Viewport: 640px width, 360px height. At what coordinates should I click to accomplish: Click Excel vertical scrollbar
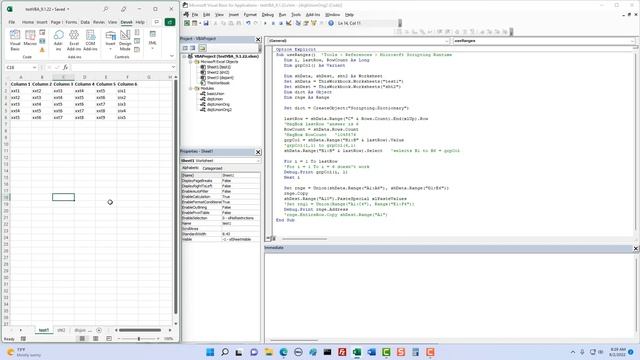(176, 197)
